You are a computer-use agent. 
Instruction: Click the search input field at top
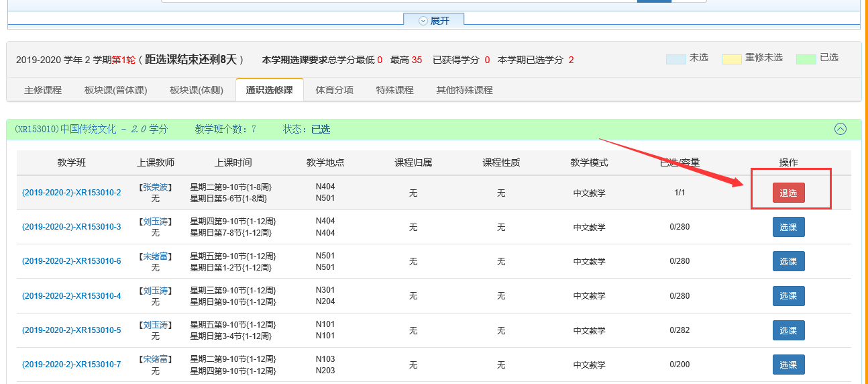[x=398, y=1]
